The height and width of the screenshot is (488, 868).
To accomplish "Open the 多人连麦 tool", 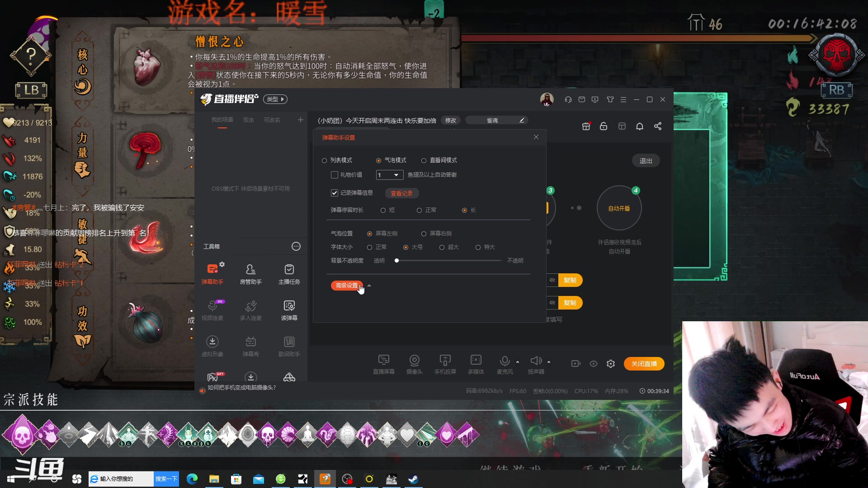I will 250,310.
